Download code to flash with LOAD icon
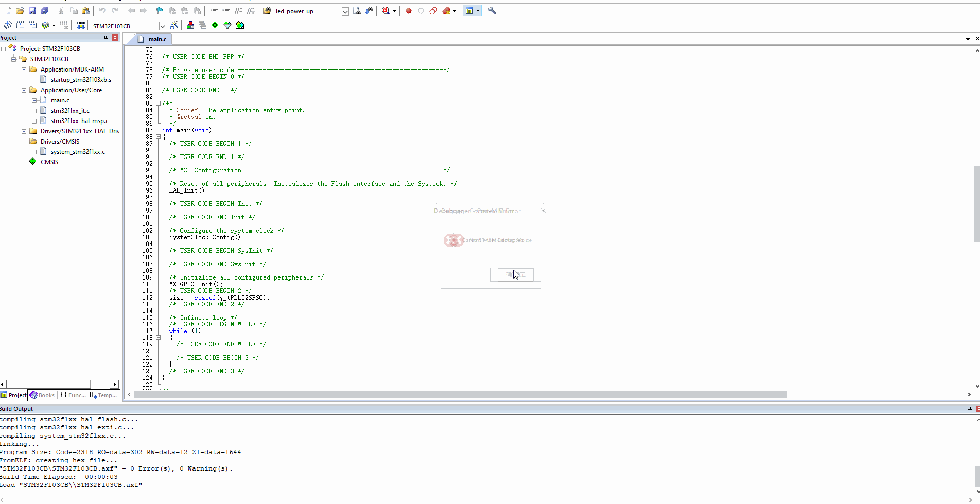The image size is (980, 504). 81,25
